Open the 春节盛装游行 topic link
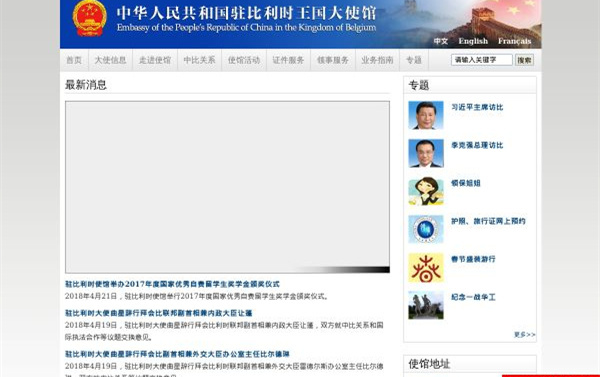 (x=473, y=259)
